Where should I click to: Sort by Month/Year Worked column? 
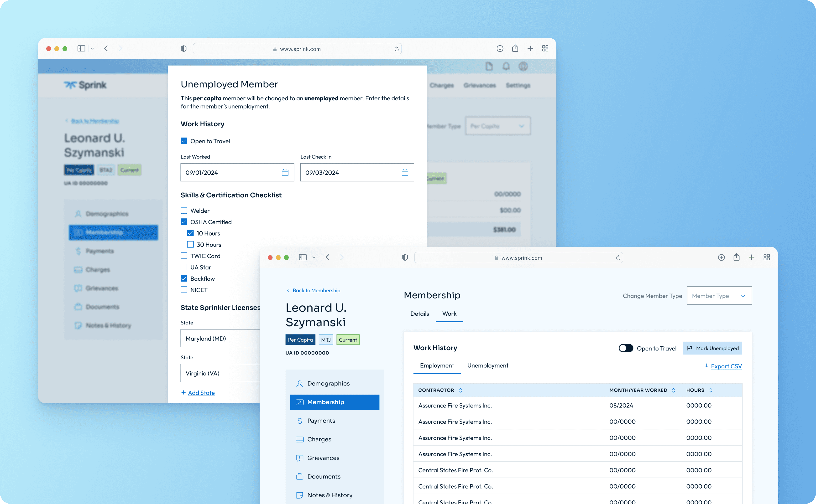pos(673,390)
